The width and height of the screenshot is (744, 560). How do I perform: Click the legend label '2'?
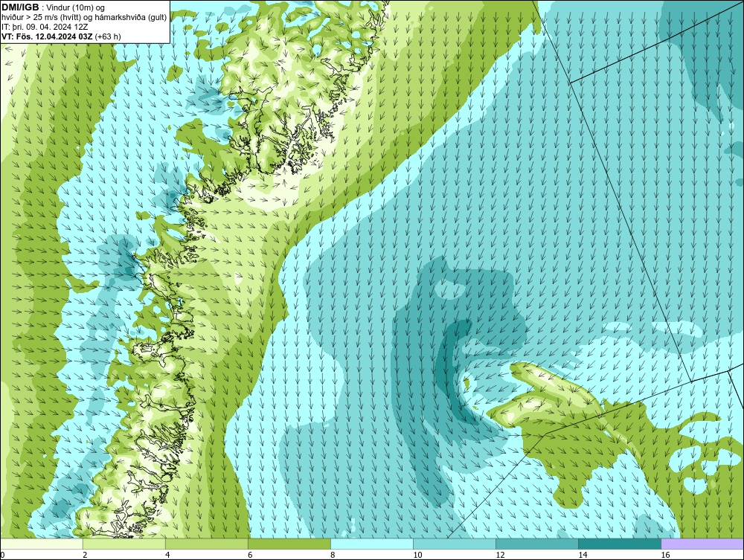[85, 555]
